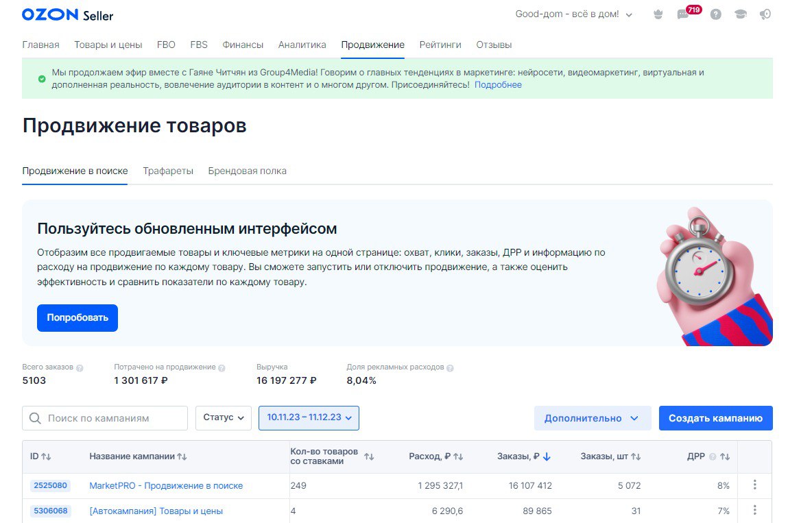Open Рейтинги menu item
The width and height of the screenshot is (812, 523).
point(440,45)
